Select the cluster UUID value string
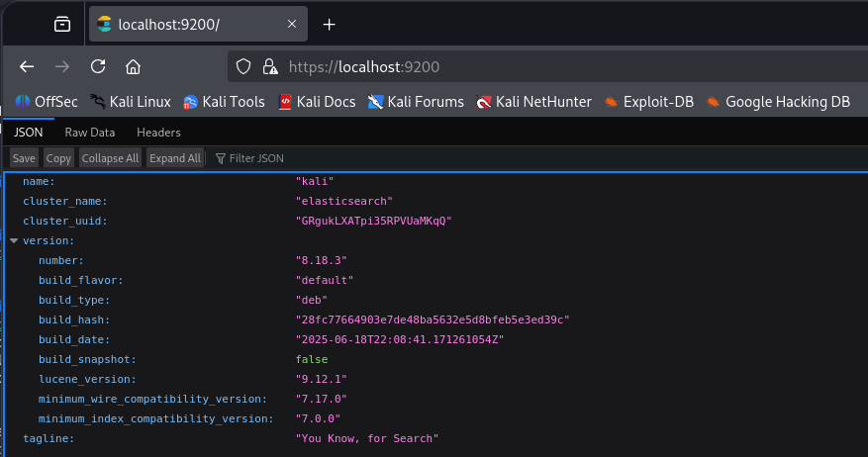This screenshot has width=868, height=457. click(x=374, y=221)
